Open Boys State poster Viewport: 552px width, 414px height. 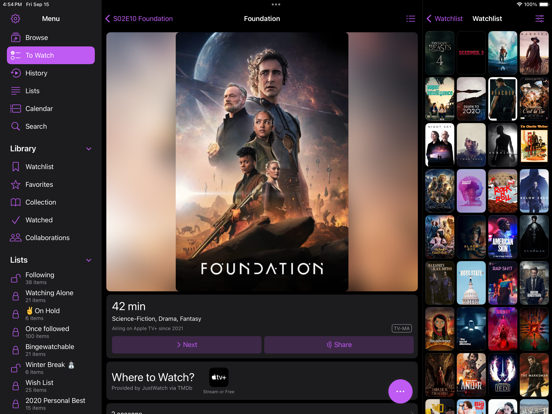click(471, 283)
